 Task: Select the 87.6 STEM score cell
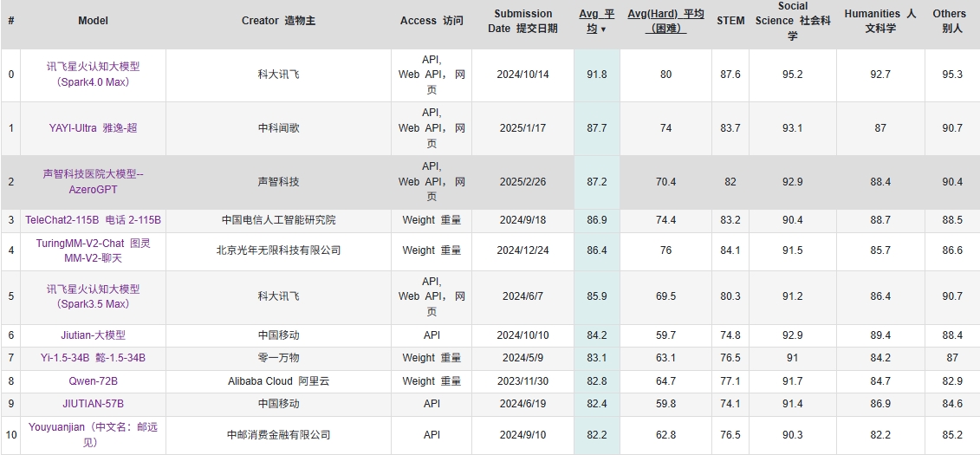[x=730, y=75]
